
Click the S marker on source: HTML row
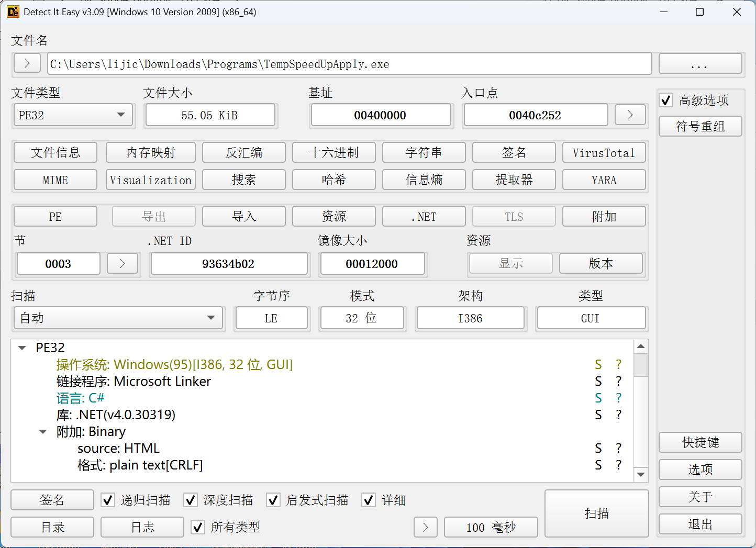(598, 448)
